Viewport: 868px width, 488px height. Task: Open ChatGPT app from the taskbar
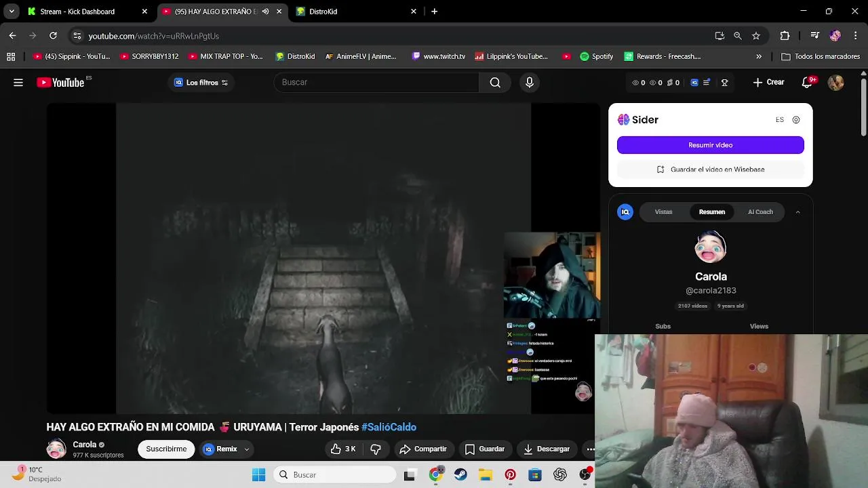click(560, 475)
